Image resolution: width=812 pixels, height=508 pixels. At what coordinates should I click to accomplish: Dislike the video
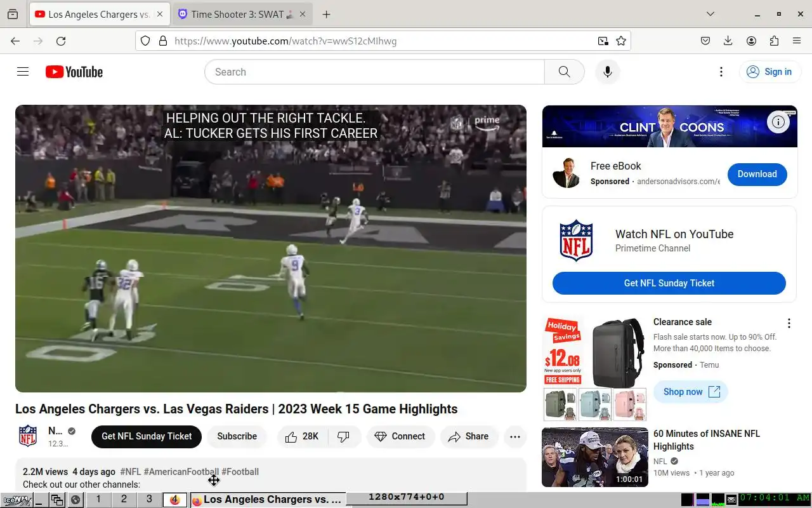[344, 436]
